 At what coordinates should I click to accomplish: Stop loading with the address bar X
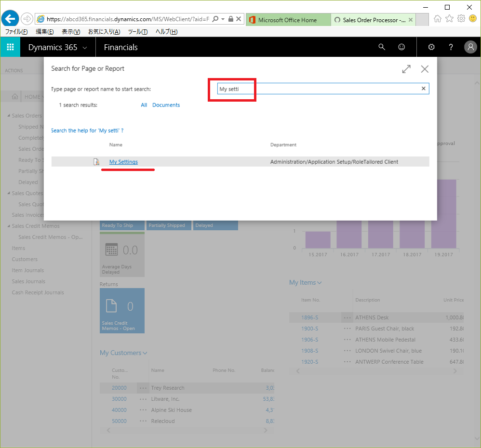point(239,19)
